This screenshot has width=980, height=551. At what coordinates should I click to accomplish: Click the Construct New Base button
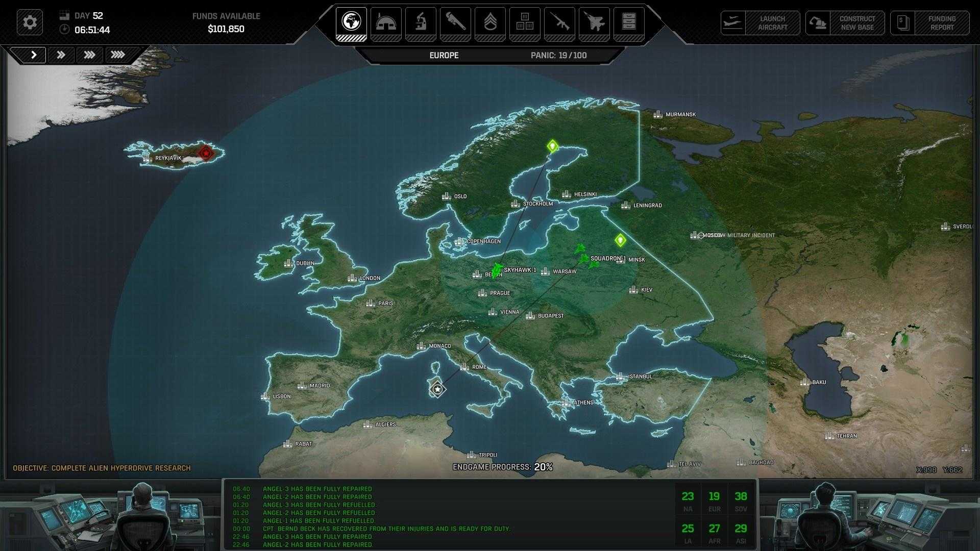tap(845, 23)
